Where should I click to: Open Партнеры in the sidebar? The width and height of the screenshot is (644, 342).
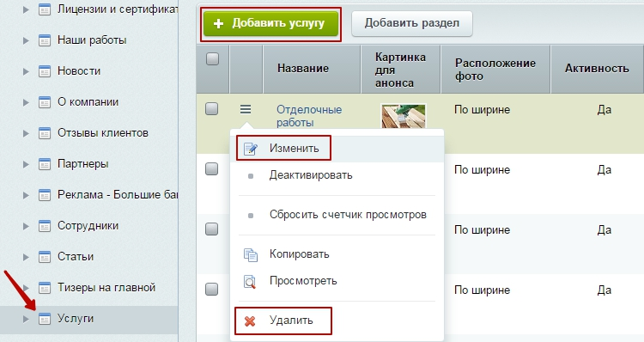pyautogui.click(x=83, y=163)
